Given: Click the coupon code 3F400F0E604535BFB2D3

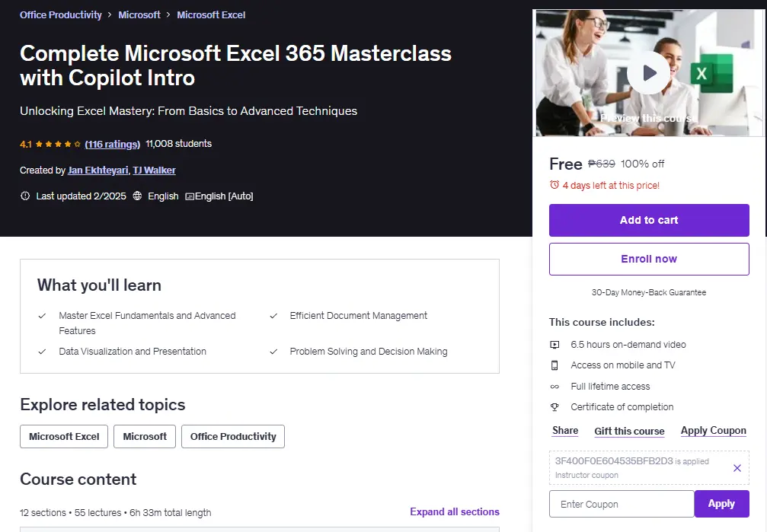Looking at the screenshot, I should (614, 460).
